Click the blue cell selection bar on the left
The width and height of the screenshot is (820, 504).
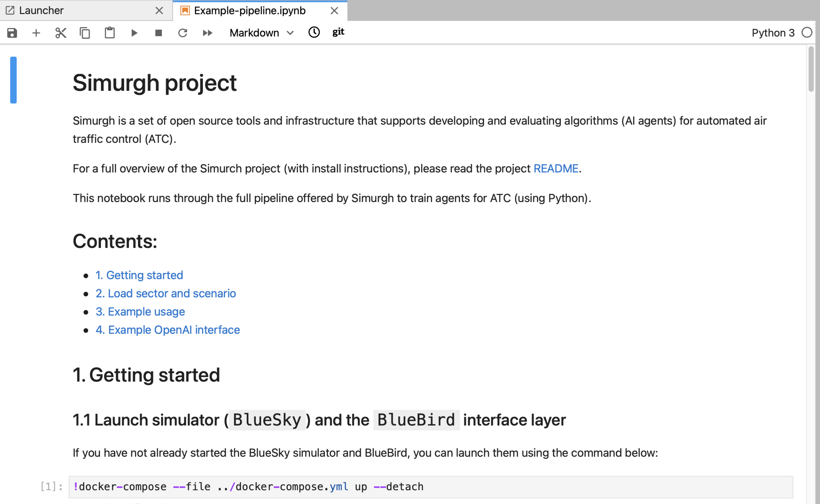(x=13, y=80)
